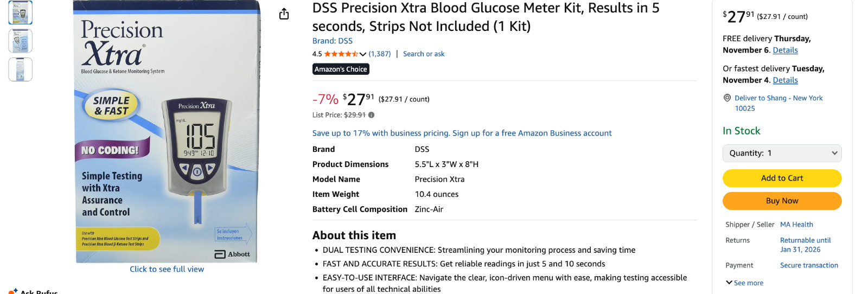Click the info icon next to List Price

371,115
